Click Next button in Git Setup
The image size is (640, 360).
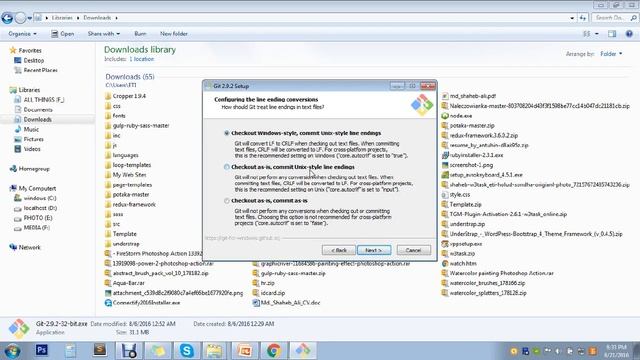tap(373, 250)
